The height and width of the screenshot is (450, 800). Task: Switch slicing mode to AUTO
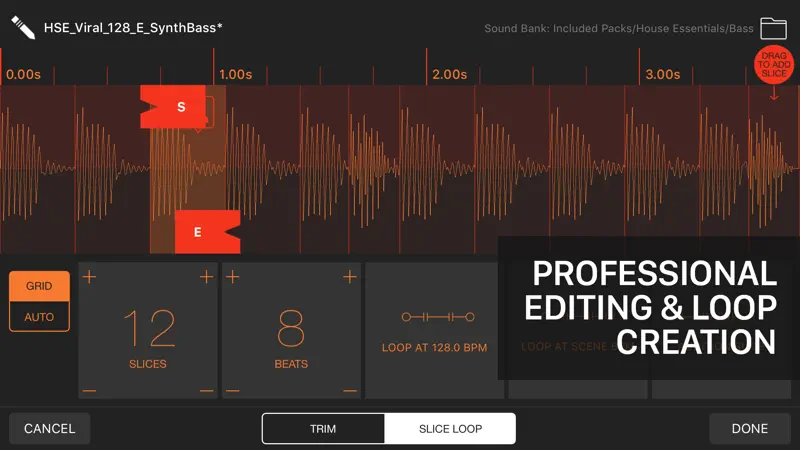(39, 317)
